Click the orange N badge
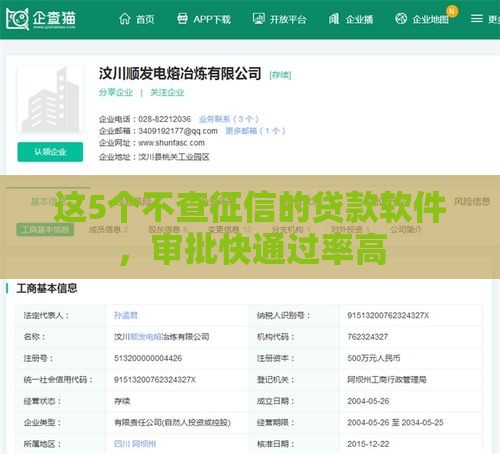Screen dimensions: 500x454 click(452, 12)
